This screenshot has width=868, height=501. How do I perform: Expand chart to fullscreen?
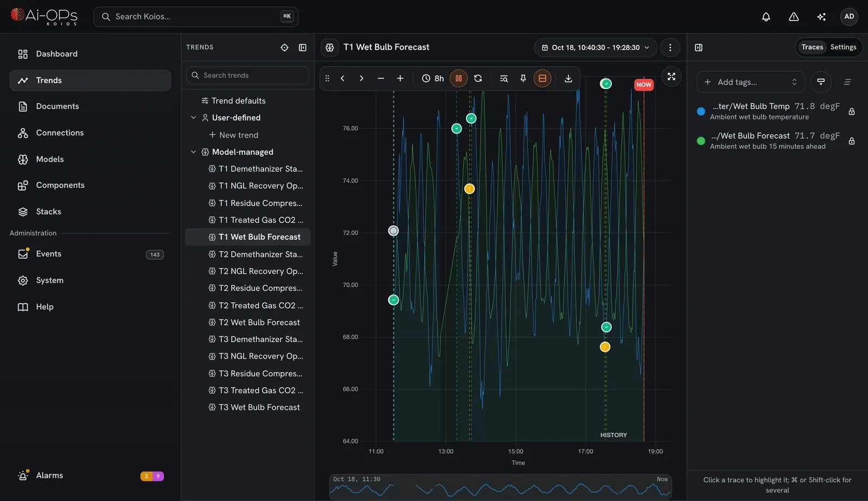pyautogui.click(x=672, y=76)
